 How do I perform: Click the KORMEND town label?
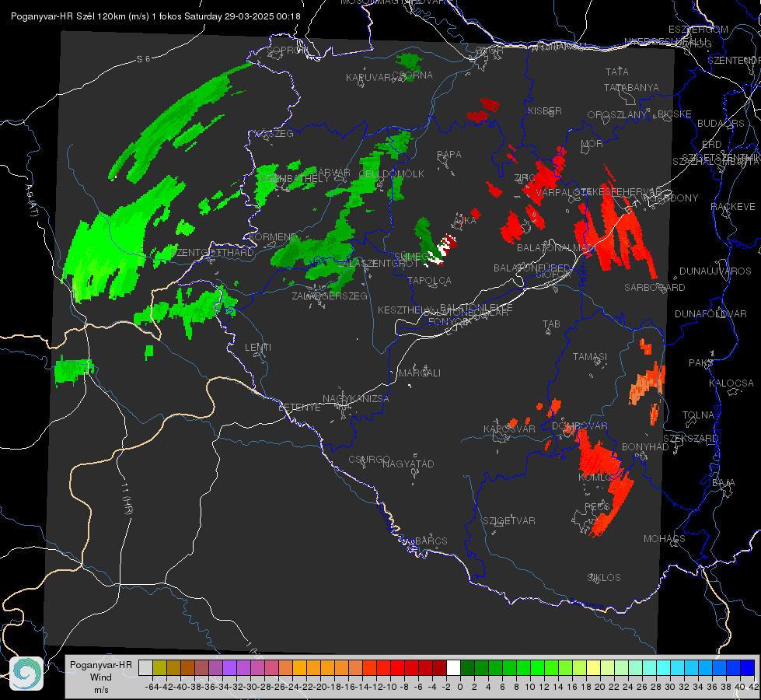coord(274,237)
